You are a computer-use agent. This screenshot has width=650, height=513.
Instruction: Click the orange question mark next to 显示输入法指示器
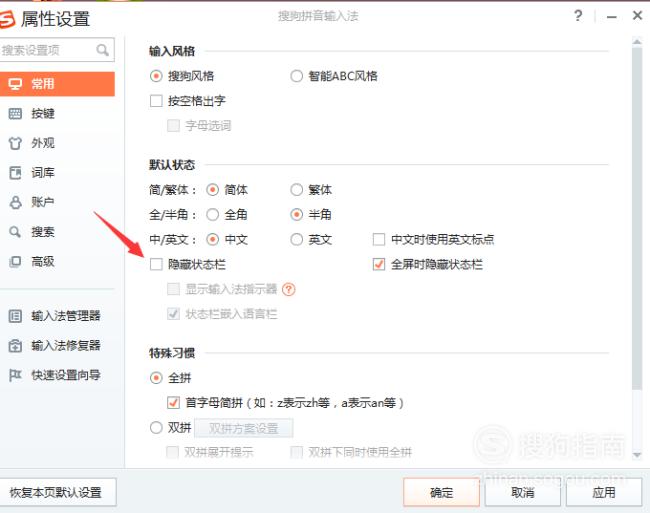(289, 289)
